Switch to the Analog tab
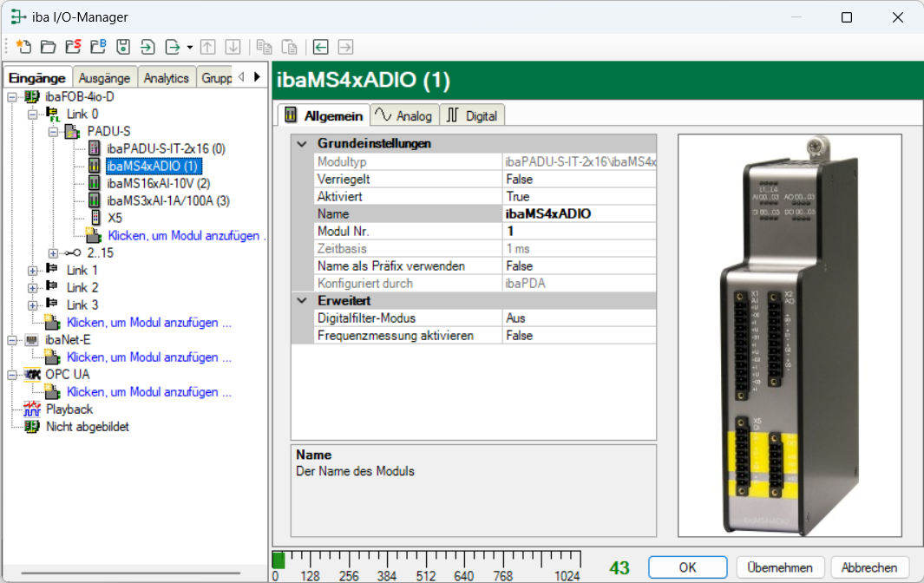Screen dimensions: 924x583 coord(403,115)
